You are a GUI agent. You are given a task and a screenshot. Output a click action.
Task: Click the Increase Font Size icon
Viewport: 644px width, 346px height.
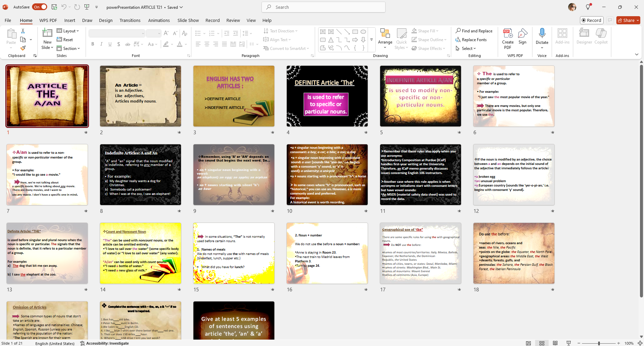pos(166,33)
